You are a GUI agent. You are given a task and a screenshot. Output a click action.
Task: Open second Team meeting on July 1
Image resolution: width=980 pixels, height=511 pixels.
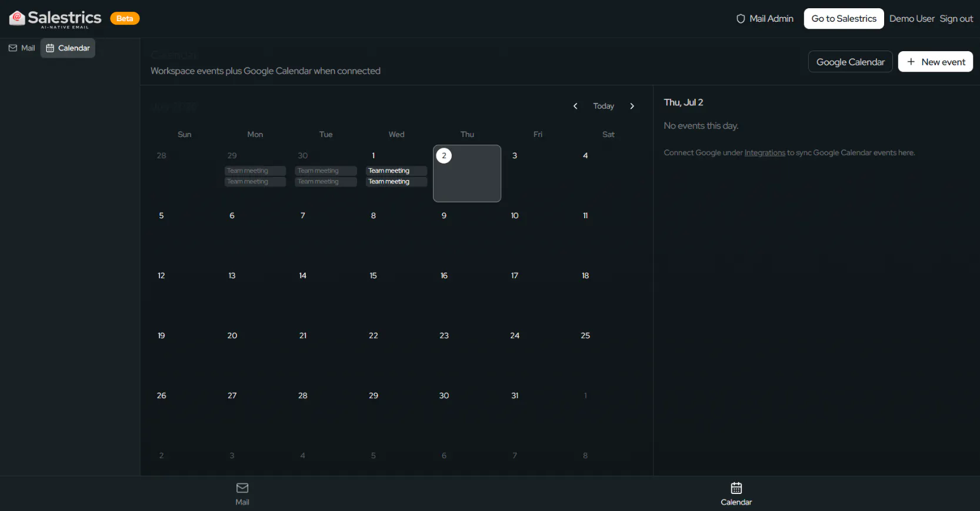(x=396, y=182)
